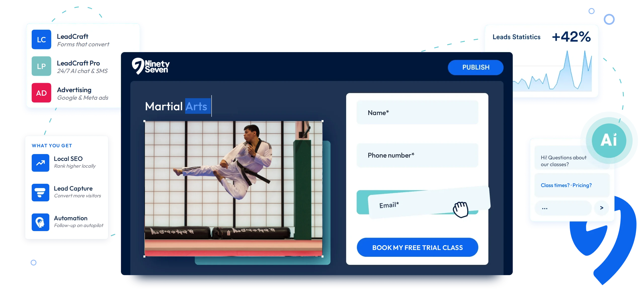Select the Lead Capture funnel icon
The width and height of the screenshot is (644, 291).
(41, 193)
